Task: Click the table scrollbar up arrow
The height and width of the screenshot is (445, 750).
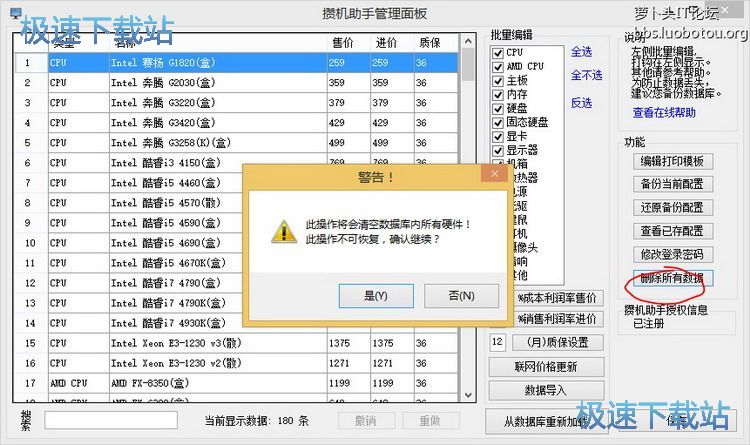Action: (468, 42)
